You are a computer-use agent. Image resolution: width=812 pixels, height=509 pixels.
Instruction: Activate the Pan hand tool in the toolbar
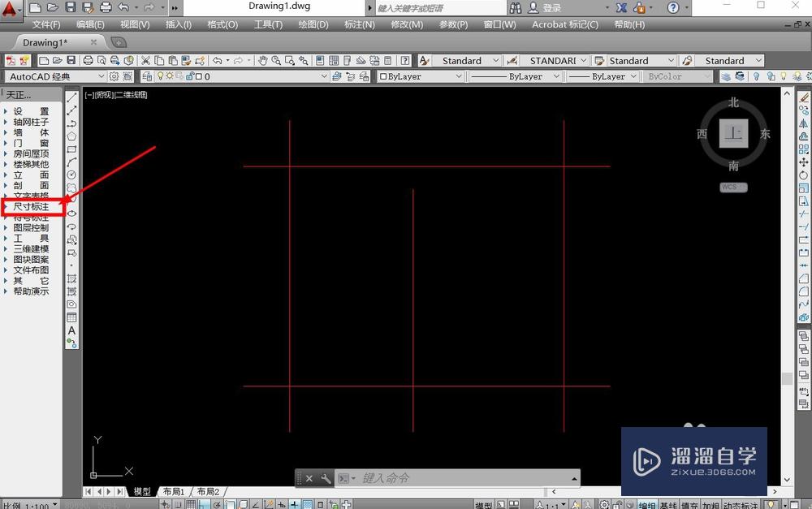point(261,60)
